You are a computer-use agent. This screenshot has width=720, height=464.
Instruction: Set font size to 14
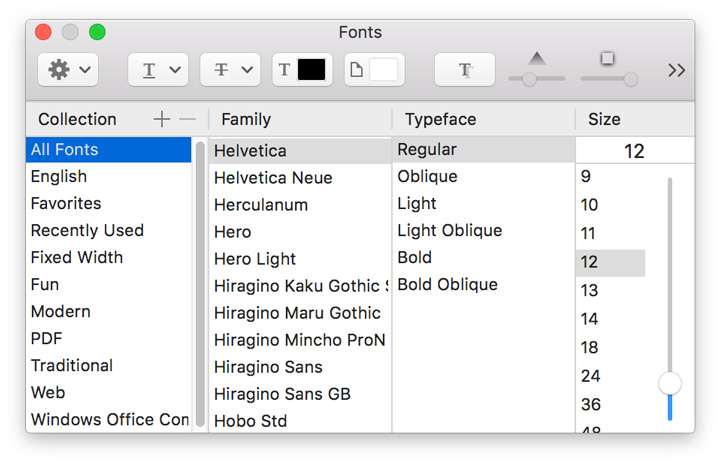coord(611,319)
